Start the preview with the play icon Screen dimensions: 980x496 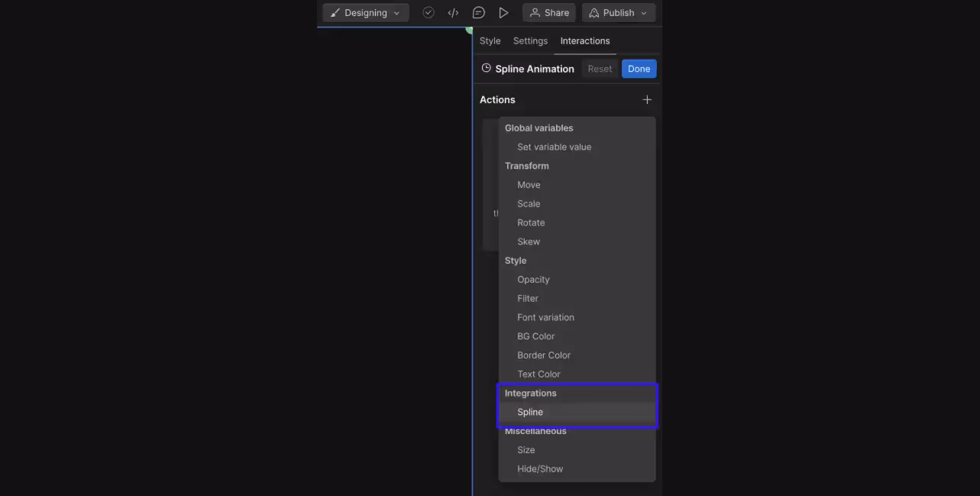coord(503,12)
